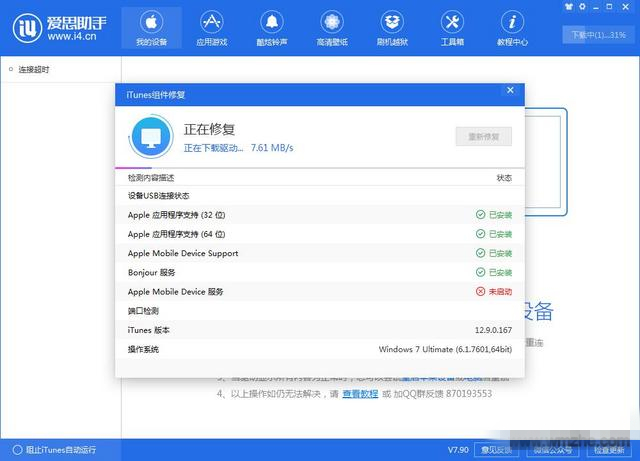The height and width of the screenshot is (461, 640).
Task: Open the 工具箱 wrench icon tab
Action: point(452,28)
